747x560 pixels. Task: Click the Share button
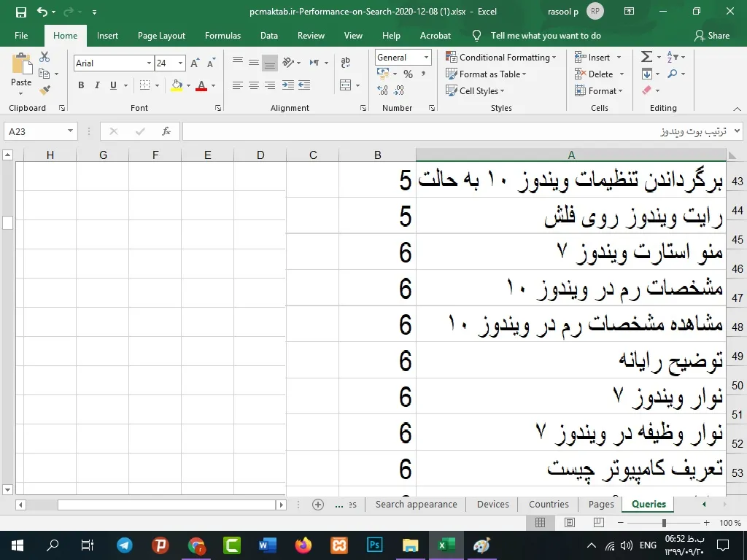coord(711,36)
